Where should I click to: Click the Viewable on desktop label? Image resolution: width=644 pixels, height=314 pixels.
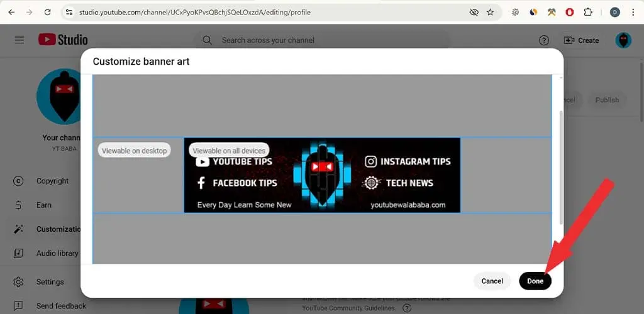[x=135, y=151]
